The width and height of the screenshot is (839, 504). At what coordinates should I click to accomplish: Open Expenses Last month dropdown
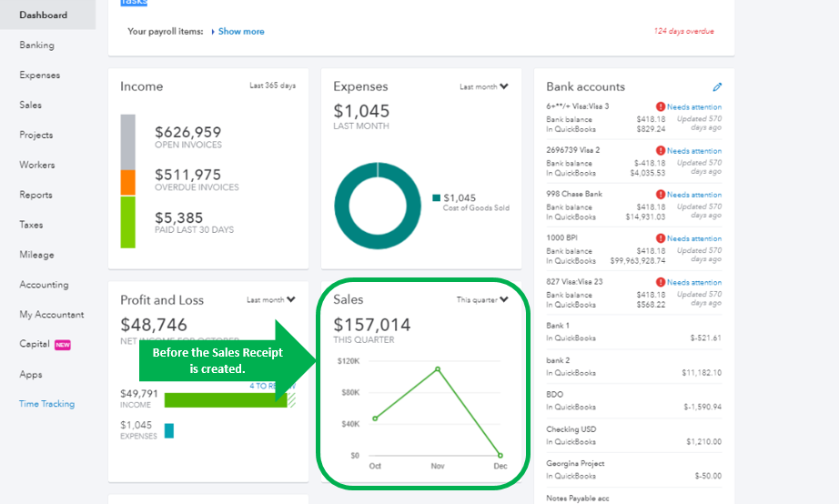(x=484, y=86)
